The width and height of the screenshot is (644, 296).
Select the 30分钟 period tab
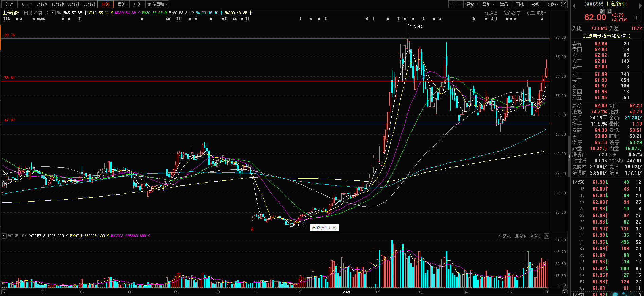click(73, 4)
